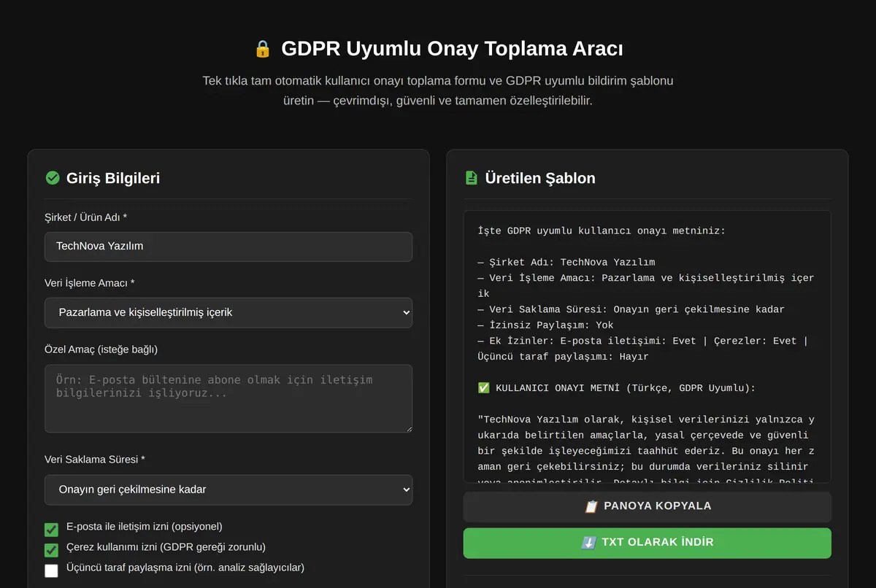Click the "KULLANICI ONAYI METNİ" line in template
This screenshot has width=876, height=588.
click(616, 388)
